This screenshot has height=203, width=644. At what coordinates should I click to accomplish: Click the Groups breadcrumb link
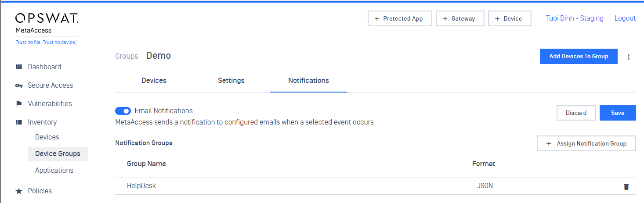click(127, 56)
